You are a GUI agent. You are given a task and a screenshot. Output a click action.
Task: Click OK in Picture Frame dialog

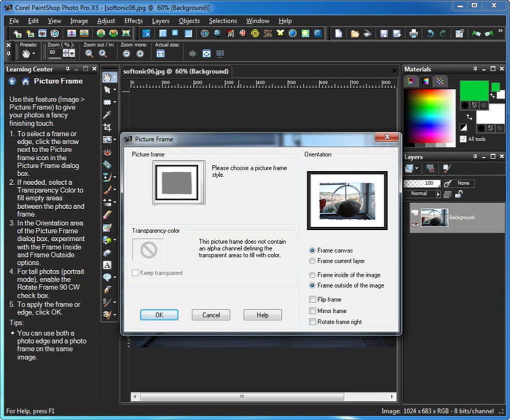point(159,315)
